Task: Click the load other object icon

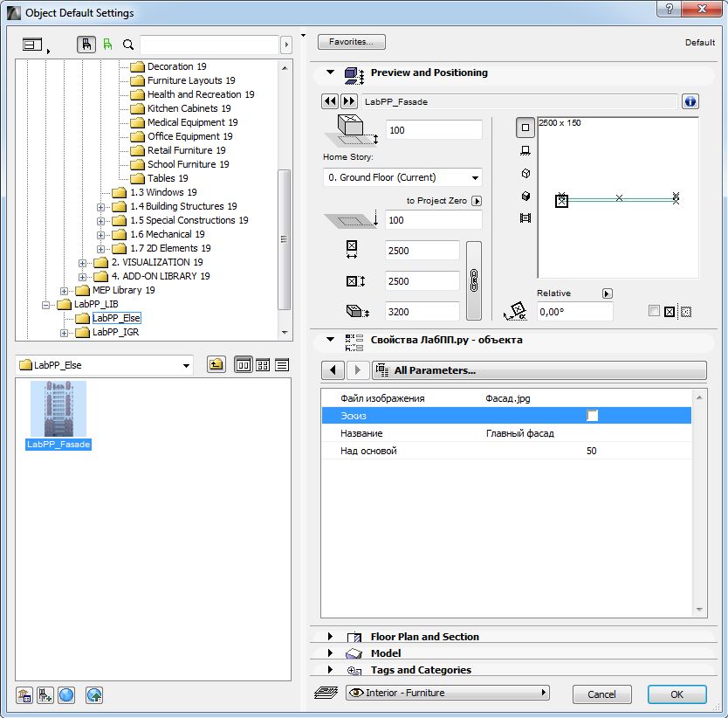Action: (45, 695)
